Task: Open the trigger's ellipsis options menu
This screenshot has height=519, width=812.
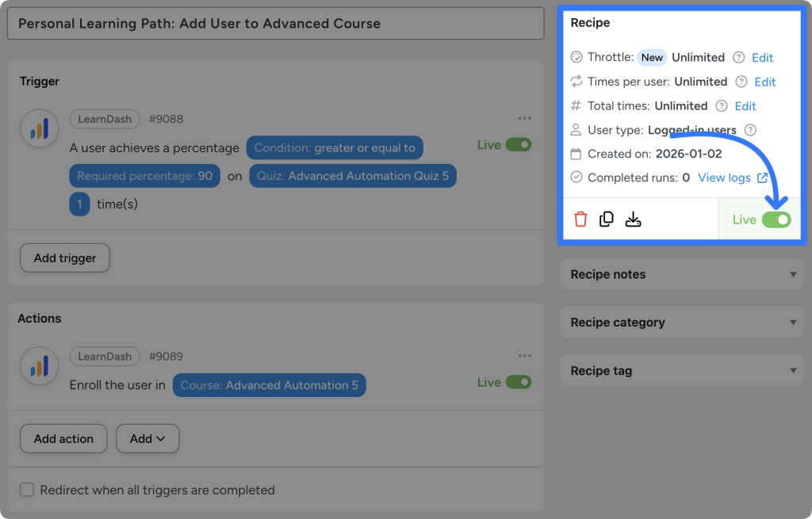Action: [x=524, y=117]
